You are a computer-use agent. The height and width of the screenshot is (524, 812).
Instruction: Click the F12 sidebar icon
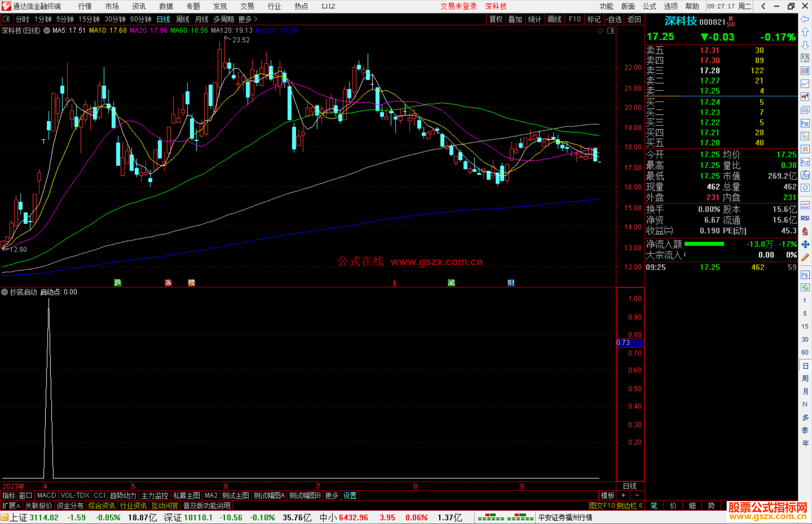(x=805, y=162)
